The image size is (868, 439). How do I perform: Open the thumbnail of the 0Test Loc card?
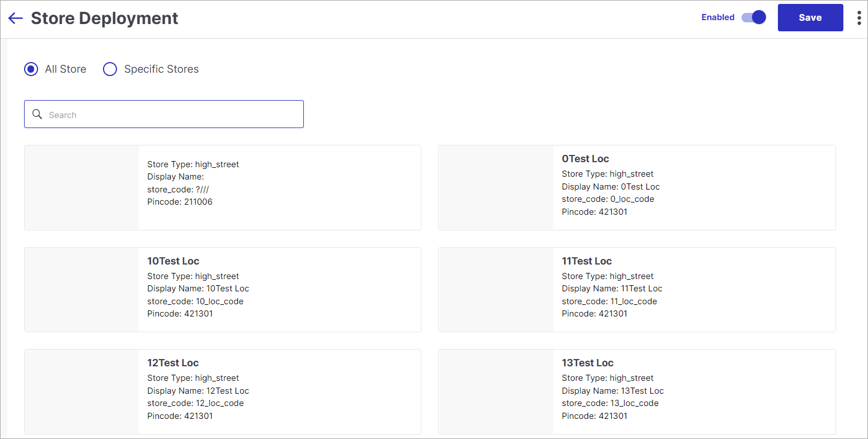click(496, 187)
